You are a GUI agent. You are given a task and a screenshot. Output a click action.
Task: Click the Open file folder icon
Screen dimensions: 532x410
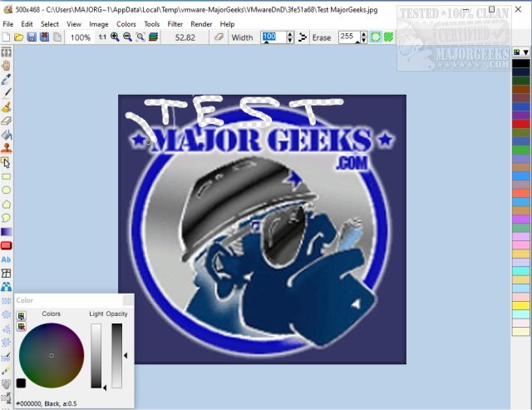click(18, 37)
